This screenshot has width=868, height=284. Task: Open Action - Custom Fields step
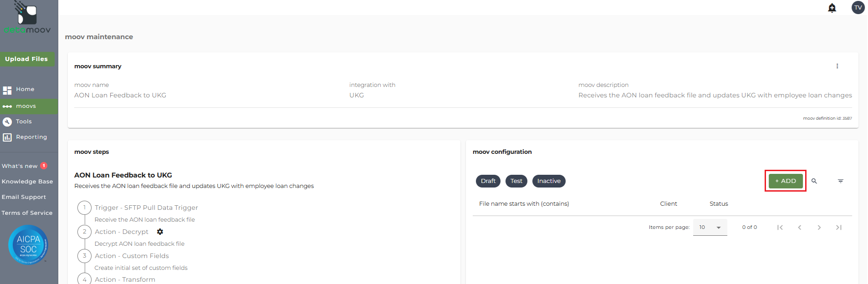pyautogui.click(x=132, y=256)
